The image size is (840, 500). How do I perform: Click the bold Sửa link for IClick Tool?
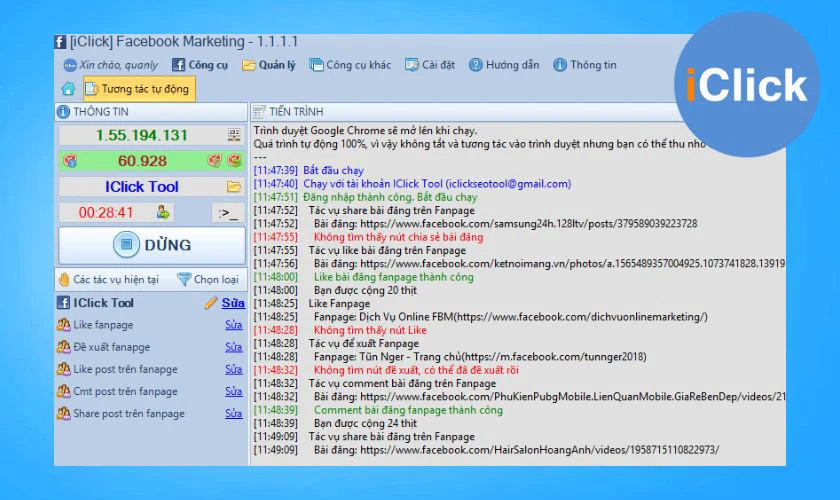[x=233, y=303]
